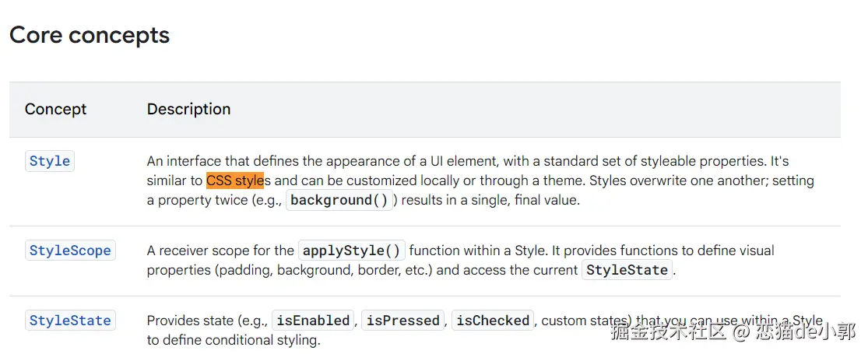Click the "to define conditional styling" text
This screenshot has height=354, width=868.
pos(233,340)
